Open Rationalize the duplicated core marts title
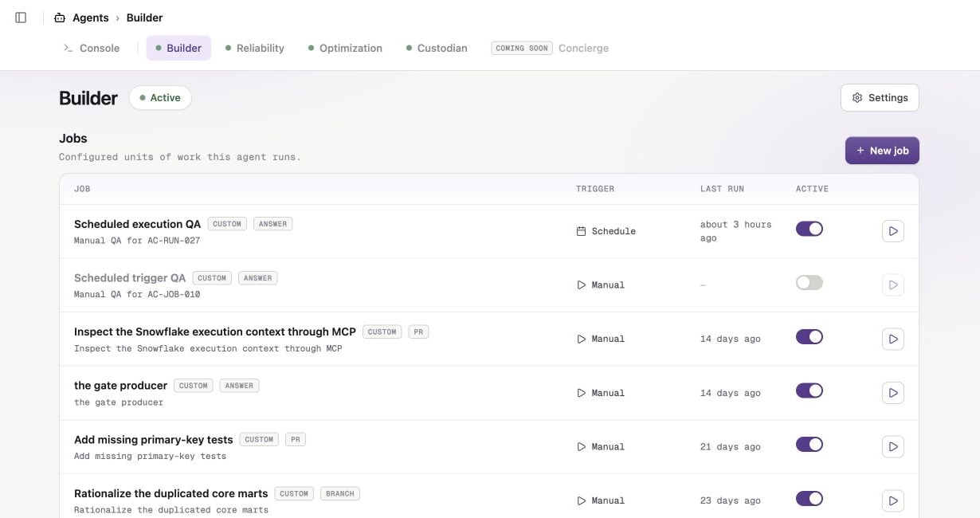 coord(171,493)
